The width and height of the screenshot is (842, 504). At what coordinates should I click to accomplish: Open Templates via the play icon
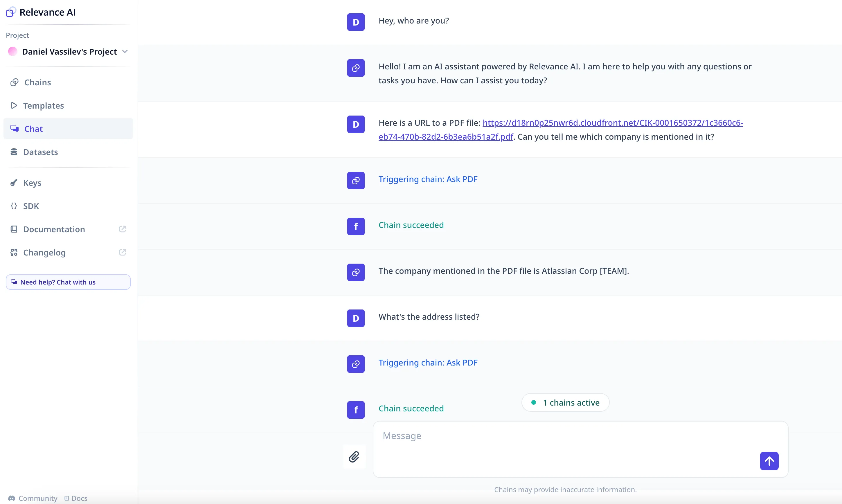click(x=14, y=105)
